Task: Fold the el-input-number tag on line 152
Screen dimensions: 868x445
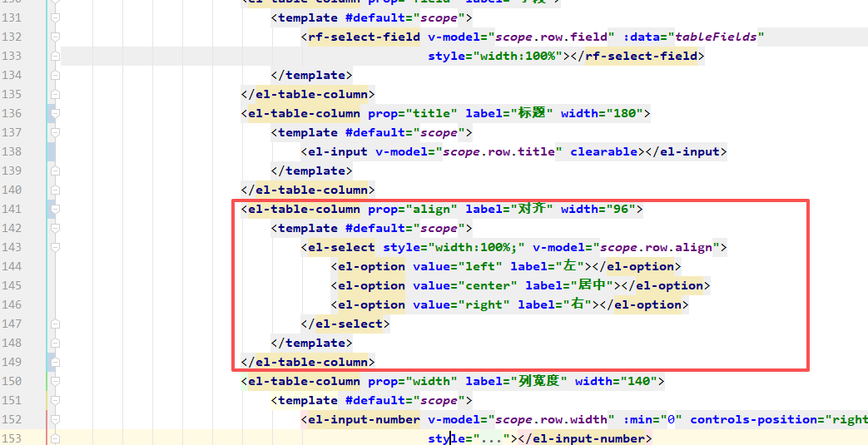Action: 55,419
